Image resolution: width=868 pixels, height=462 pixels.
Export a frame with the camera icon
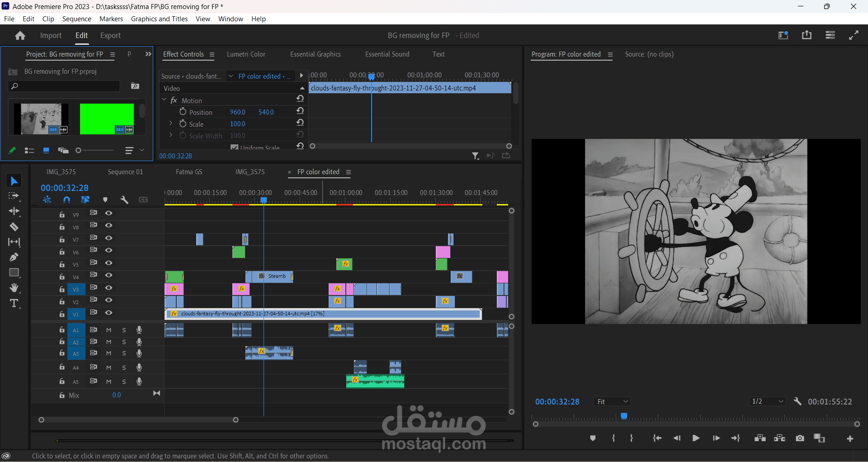[x=800, y=438]
